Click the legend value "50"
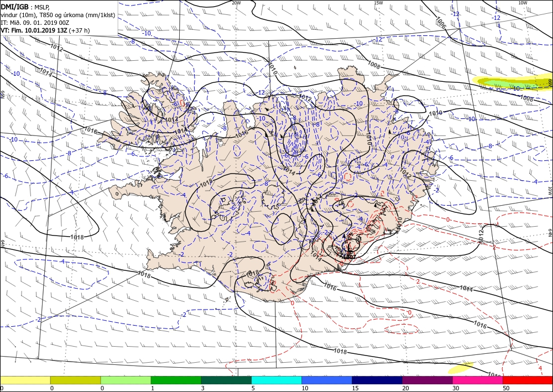 click(x=507, y=388)
